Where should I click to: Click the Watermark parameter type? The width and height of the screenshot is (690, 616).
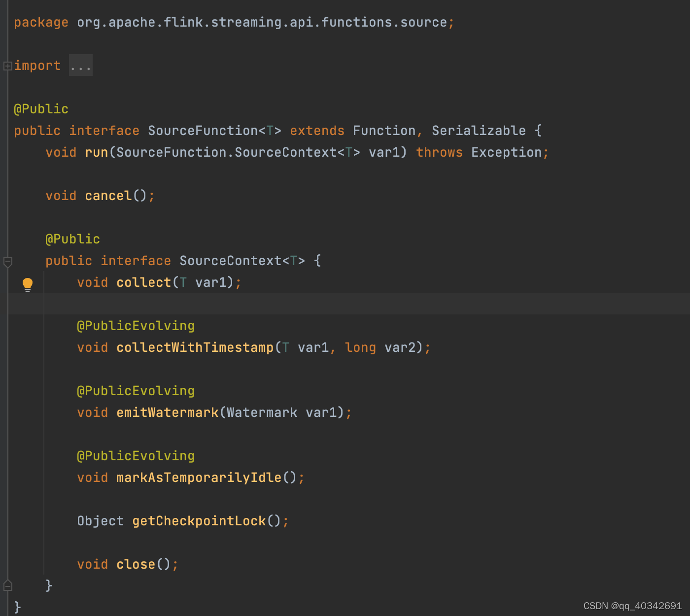tap(262, 412)
